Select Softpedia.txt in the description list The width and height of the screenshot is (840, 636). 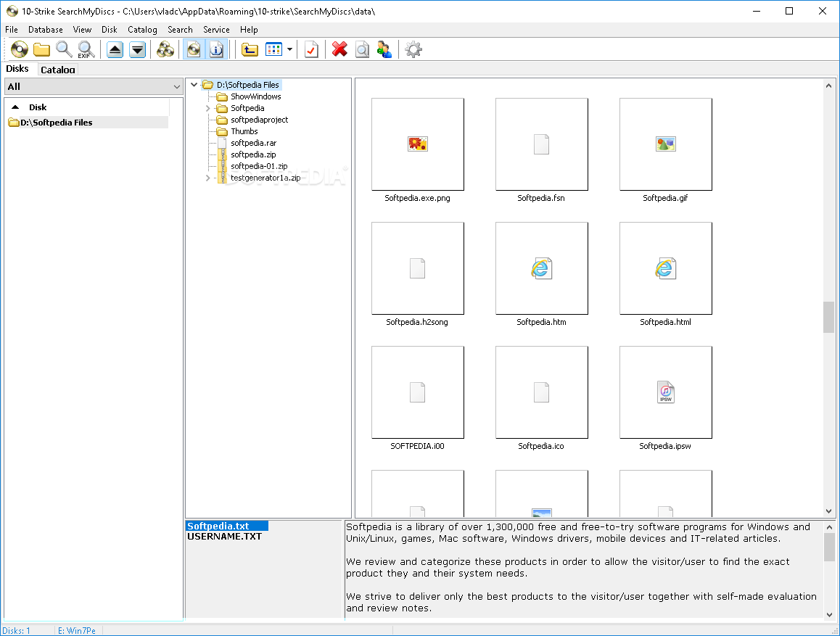point(227,526)
